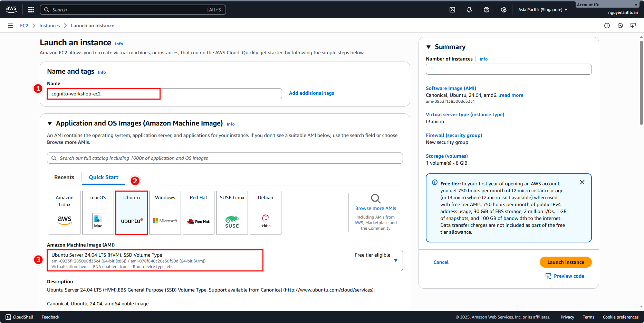
Task: Select the Ubuntu OS image tile
Action: [132, 212]
